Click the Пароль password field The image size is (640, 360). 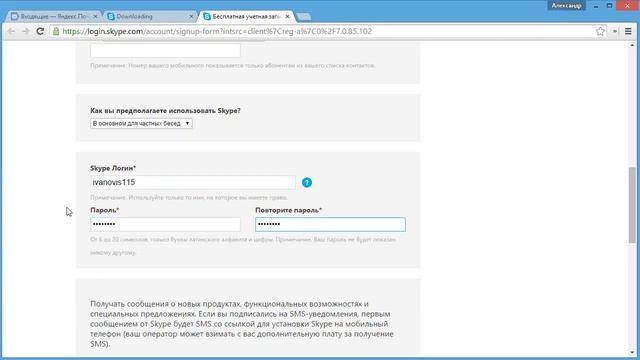(x=165, y=224)
